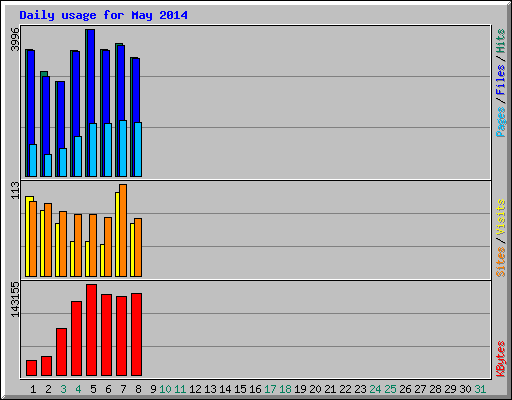This screenshot has height=400, width=512.
Task: Click green day 17 label
Action: 270,389
